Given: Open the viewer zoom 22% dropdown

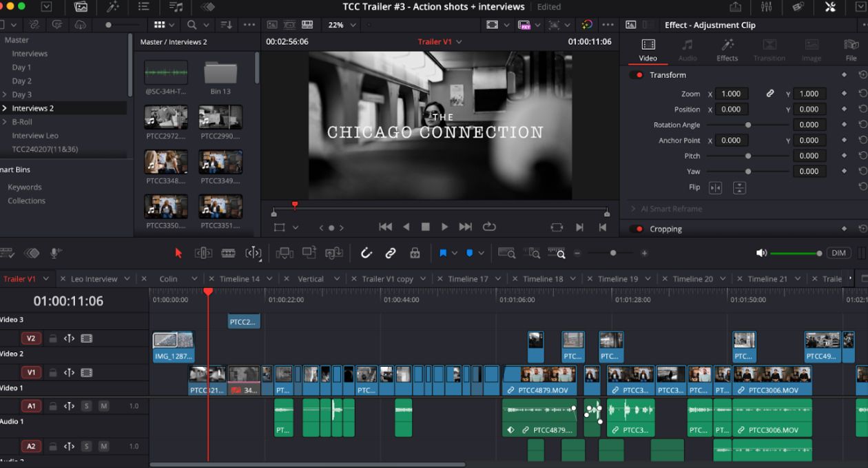Looking at the screenshot, I should 342,25.
